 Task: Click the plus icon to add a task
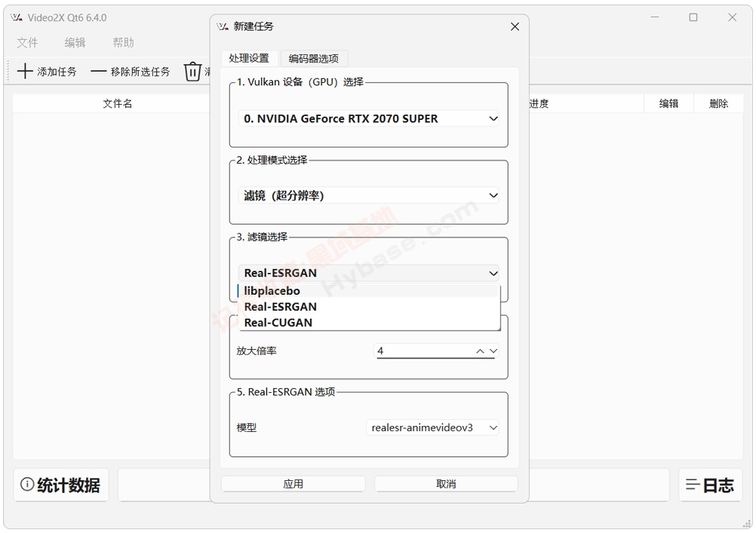(25, 72)
